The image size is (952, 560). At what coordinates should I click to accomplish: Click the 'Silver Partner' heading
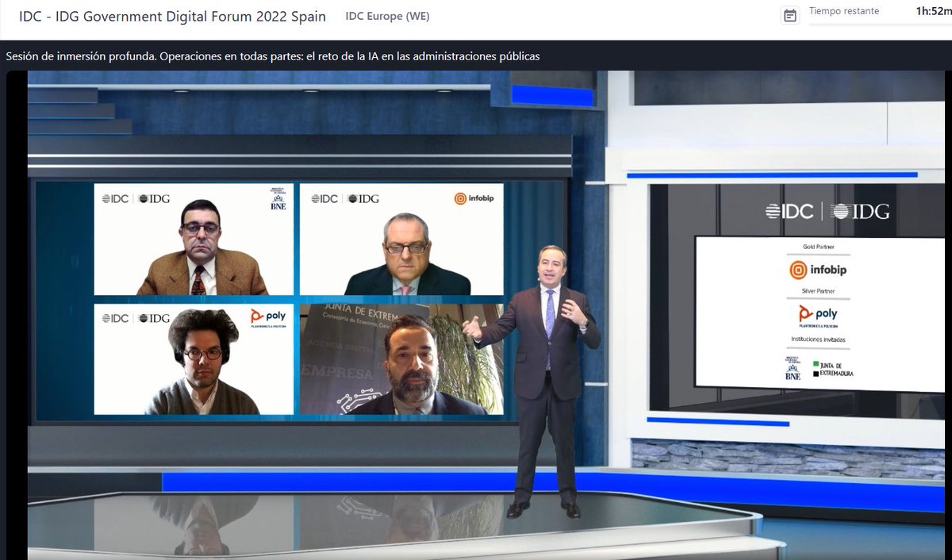[819, 291]
